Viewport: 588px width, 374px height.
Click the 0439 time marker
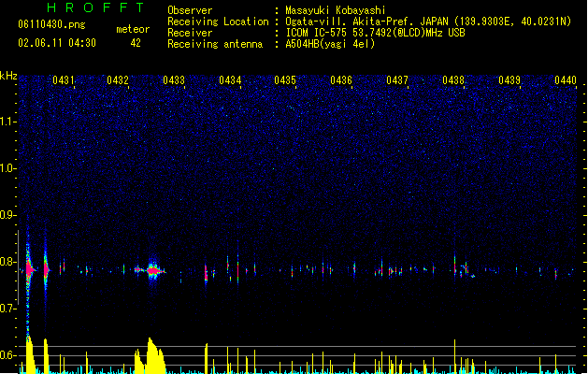(x=509, y=79)
